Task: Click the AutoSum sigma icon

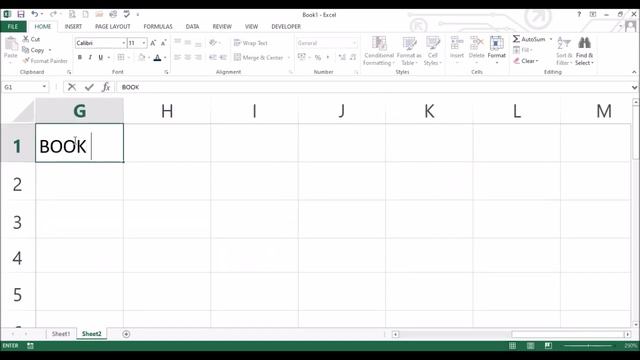Action: point(516,39)
